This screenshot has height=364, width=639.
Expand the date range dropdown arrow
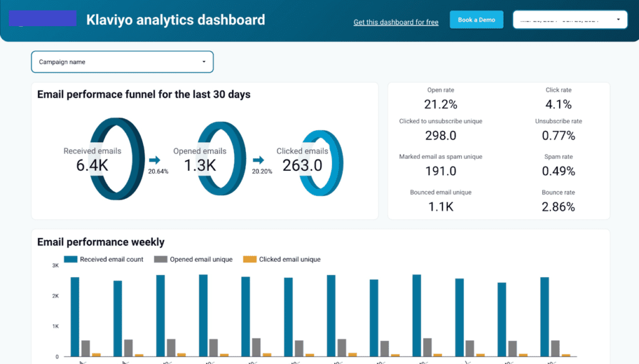coord(620,19)
